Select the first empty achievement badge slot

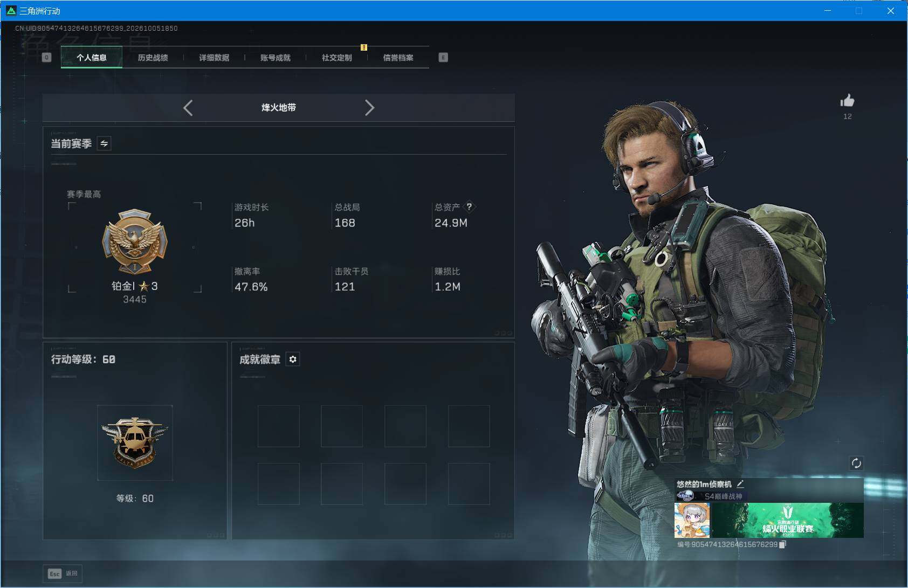(x=278, y=426)
